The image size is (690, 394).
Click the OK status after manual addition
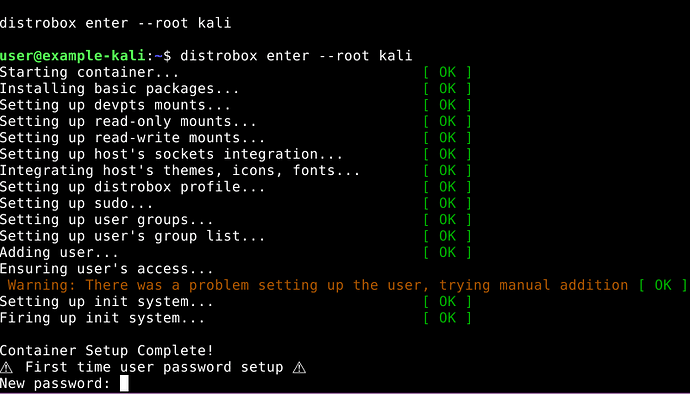click(x=663, y=285)
